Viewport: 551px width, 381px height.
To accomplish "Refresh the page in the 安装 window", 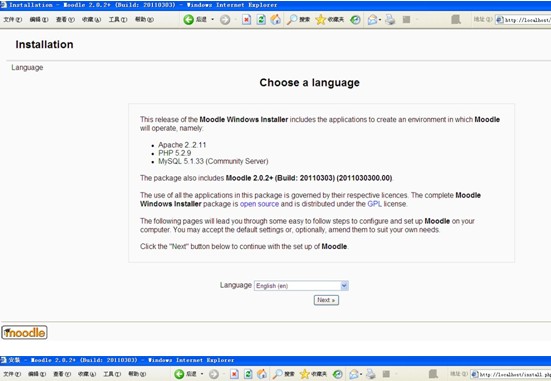I will [248, 374].
